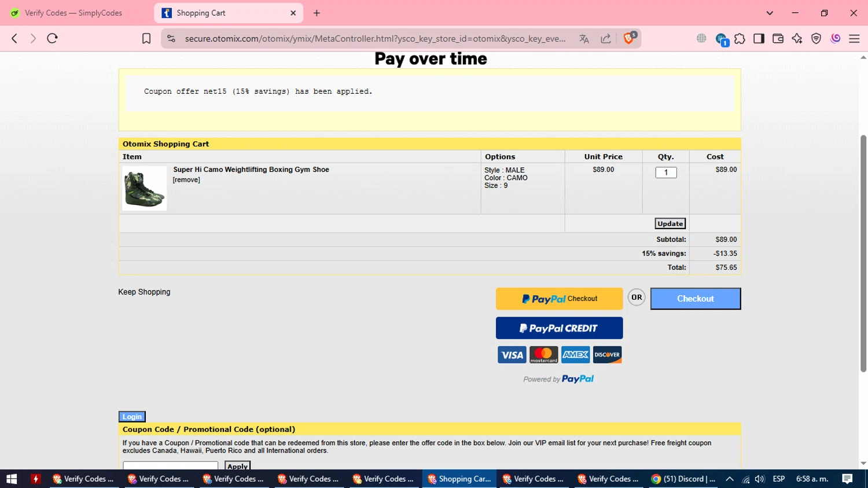Viewport: 868px width, 488px height.
Task: Apply the coupon code with Apply button
Action: click(237, 465)
